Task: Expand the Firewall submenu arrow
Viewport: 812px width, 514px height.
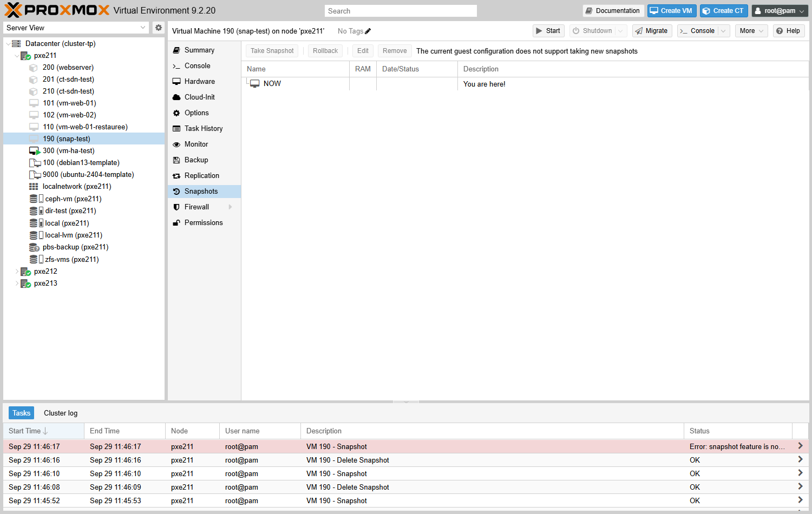Action: pos(231,207)
